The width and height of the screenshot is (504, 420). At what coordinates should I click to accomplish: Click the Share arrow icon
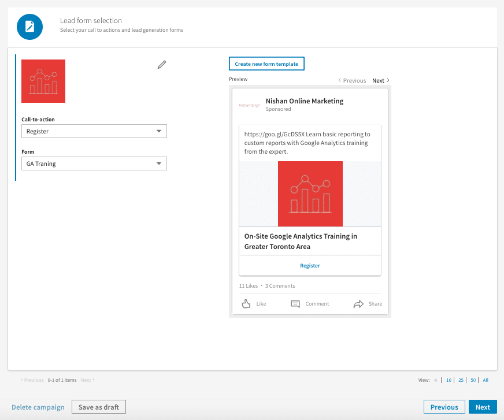358,304
